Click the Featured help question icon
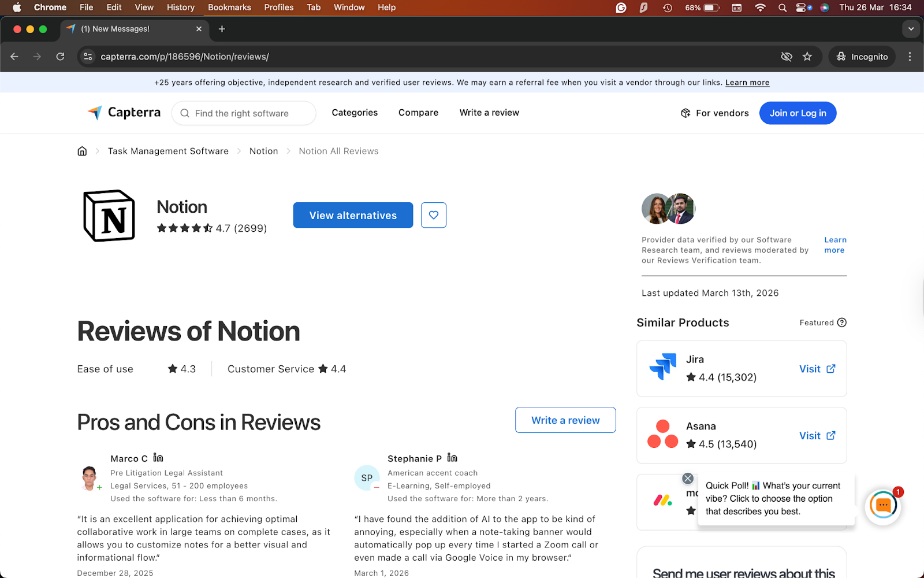This screenshot has width=924, height=578. tap(842, 323)
